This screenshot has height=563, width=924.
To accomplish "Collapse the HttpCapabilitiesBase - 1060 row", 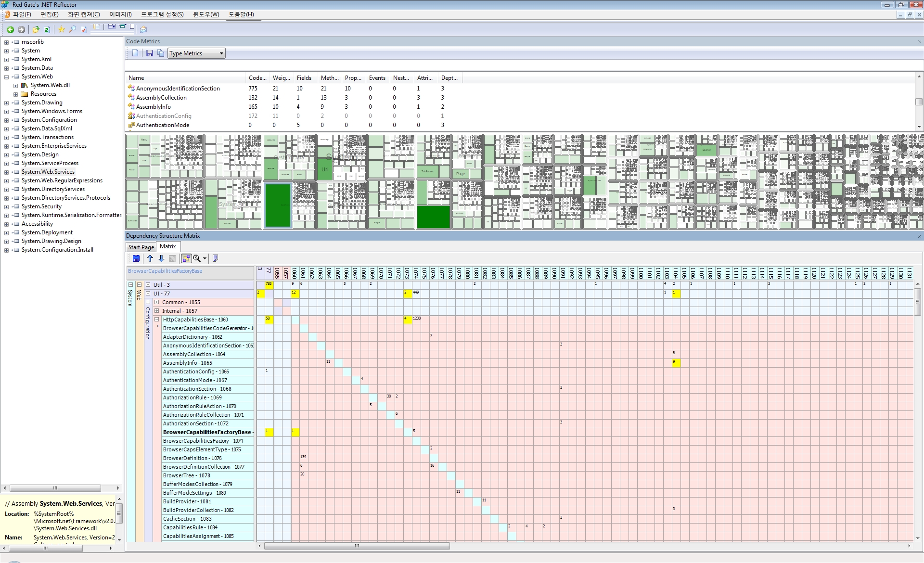I will point(157,320).
